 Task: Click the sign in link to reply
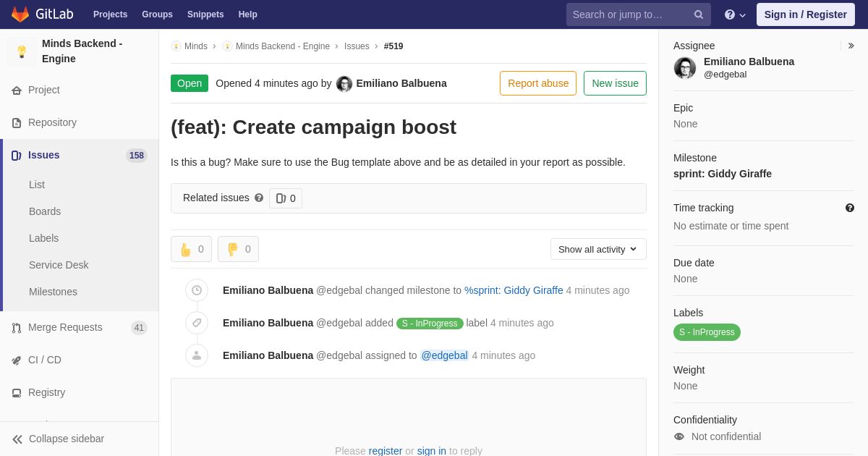point(432,451)
